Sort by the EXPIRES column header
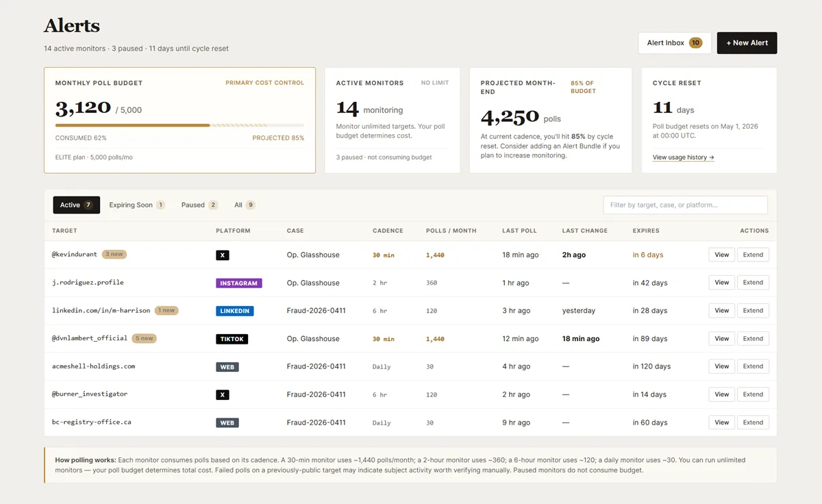Image resolution: width=822 pixels, height=504 pixels. (x=646, y=231)
